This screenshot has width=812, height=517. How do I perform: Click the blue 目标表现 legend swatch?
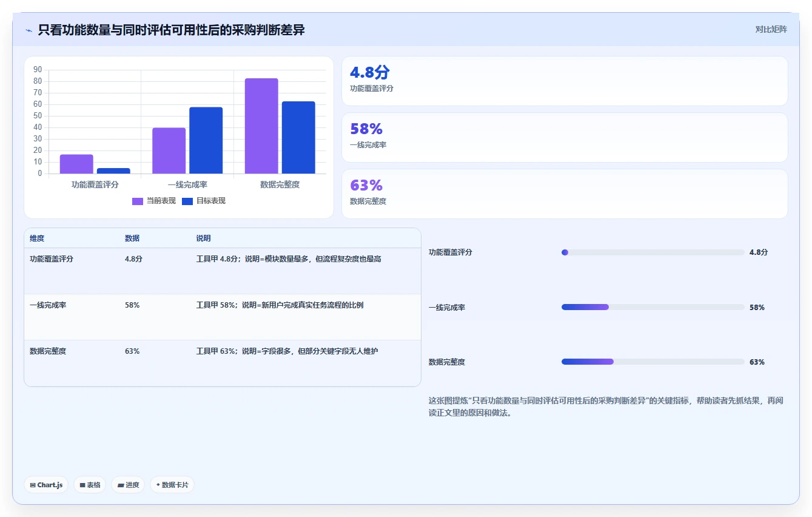pyautogui.click(x=187, y=201)
